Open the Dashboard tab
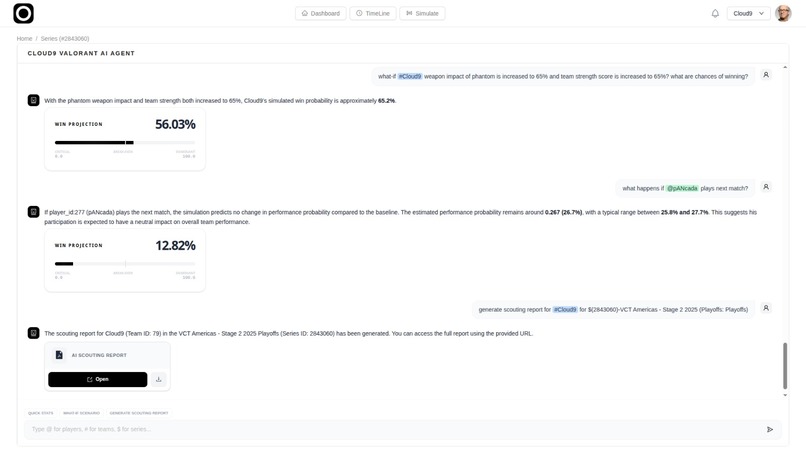 tap(321, 13)
